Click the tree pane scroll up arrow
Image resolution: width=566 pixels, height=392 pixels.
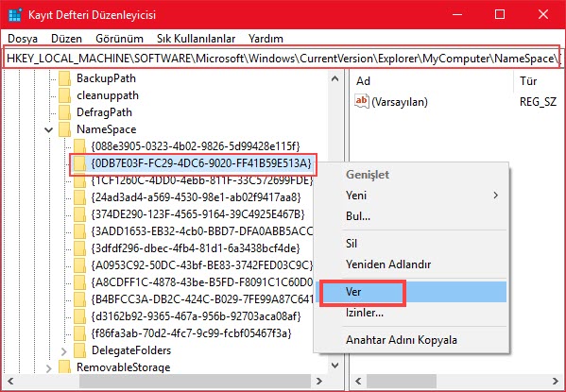click(x=335, y=78)
